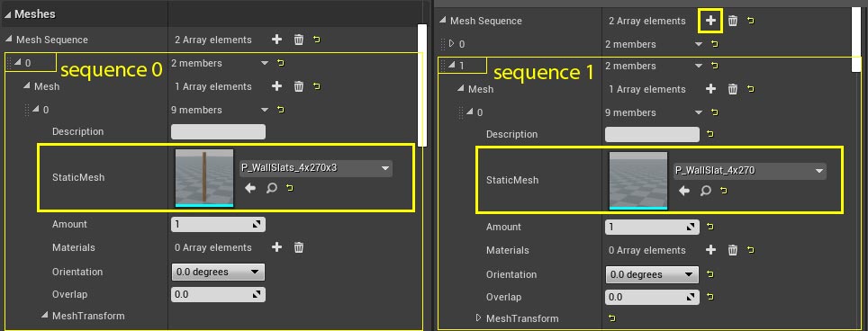This screenshot has height=331, width=868.
Task: Empty the Mesh Sequence array in left panel
Action: click(298, 40)
